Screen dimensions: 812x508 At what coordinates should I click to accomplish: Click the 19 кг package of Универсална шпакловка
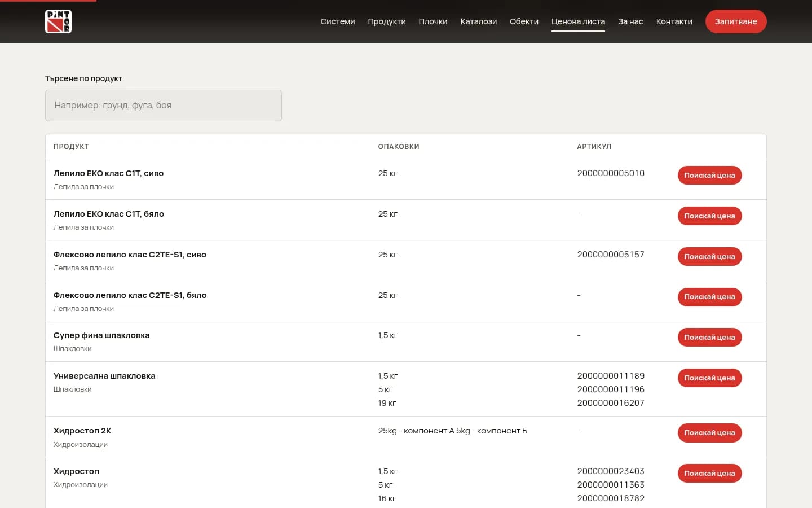click(387, 403)
